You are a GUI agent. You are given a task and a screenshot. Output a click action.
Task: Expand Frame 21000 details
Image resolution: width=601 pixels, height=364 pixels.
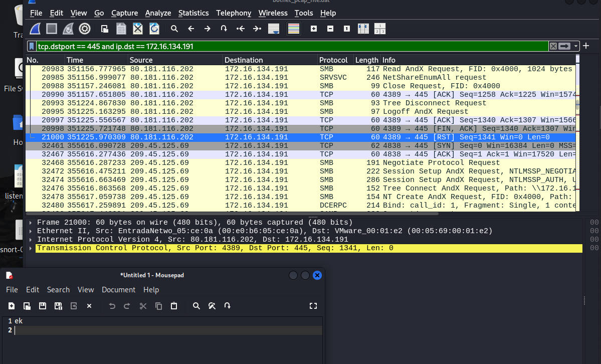click(30, 223)
